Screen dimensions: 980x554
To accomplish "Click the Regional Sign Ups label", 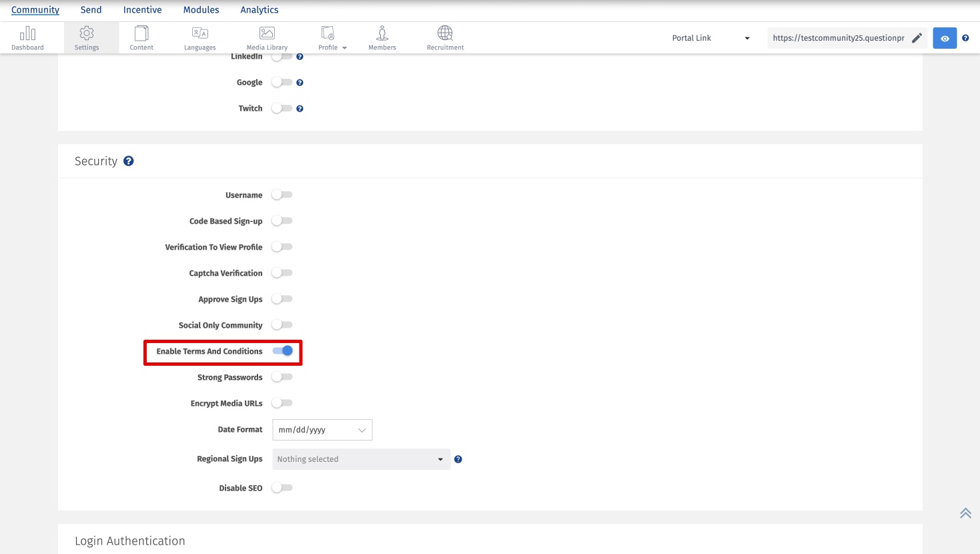I will [229, 459].
